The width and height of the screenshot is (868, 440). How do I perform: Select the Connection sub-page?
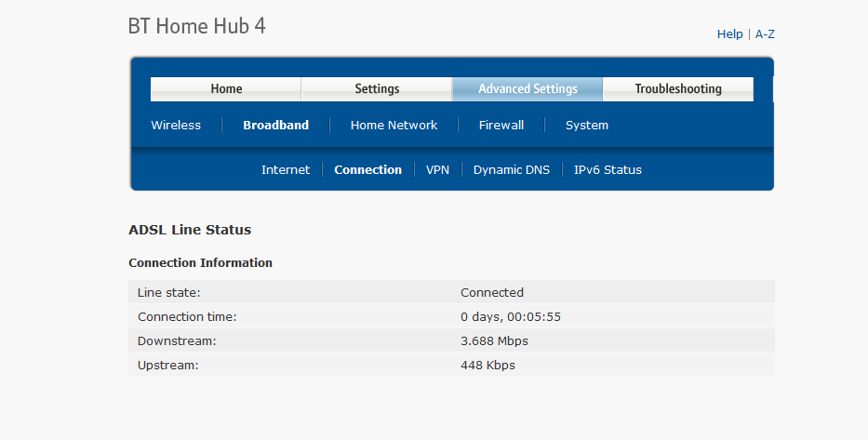(368, 170)
